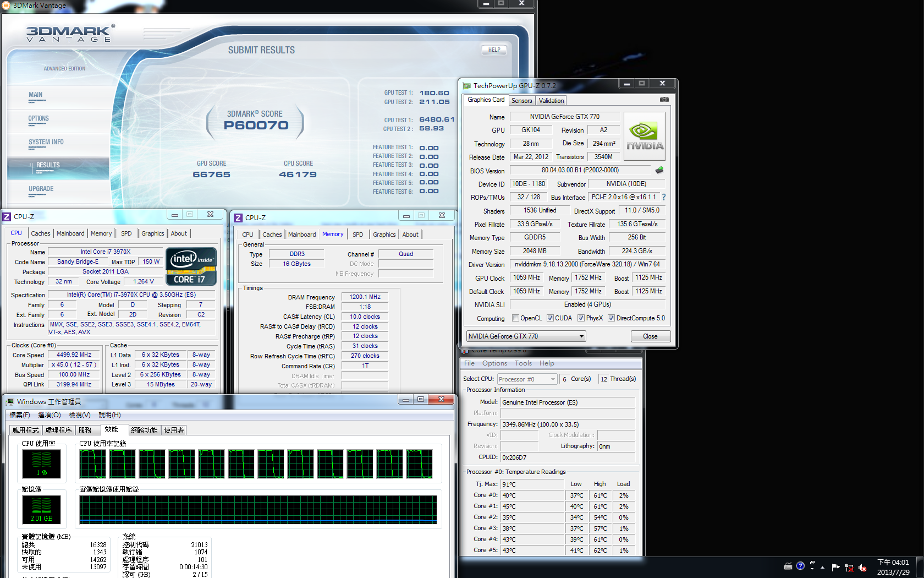Click the CPU-Z processor window title icon
The image size is (924, 578).
[x=7, y=217]
